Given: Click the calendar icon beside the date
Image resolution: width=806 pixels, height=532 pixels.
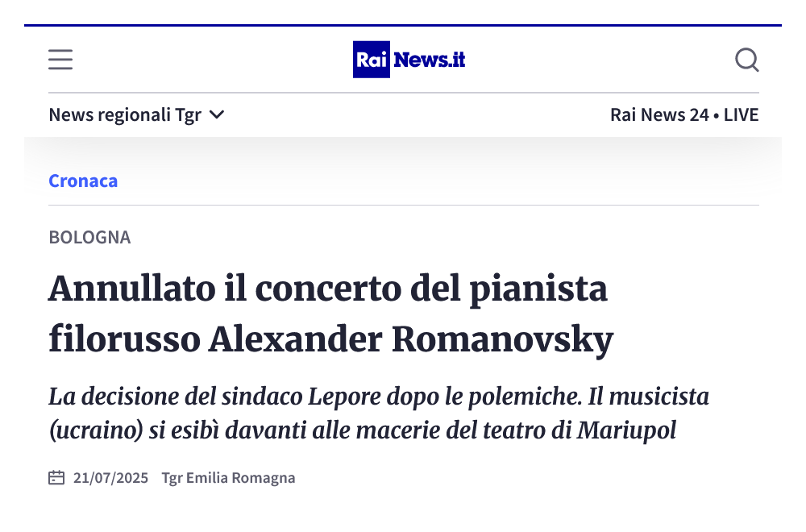Looking at the screenshot, I should pyautogui.click(x=56, y=477).
